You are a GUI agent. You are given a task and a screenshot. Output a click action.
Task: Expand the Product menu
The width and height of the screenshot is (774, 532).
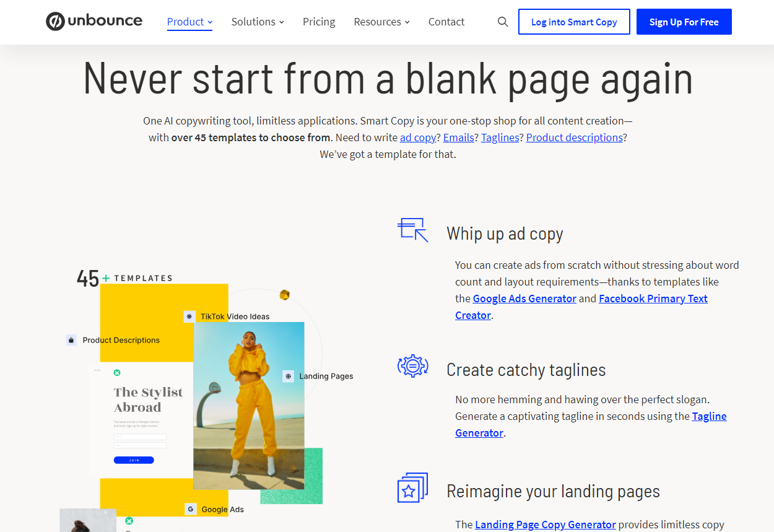[189, 22]
